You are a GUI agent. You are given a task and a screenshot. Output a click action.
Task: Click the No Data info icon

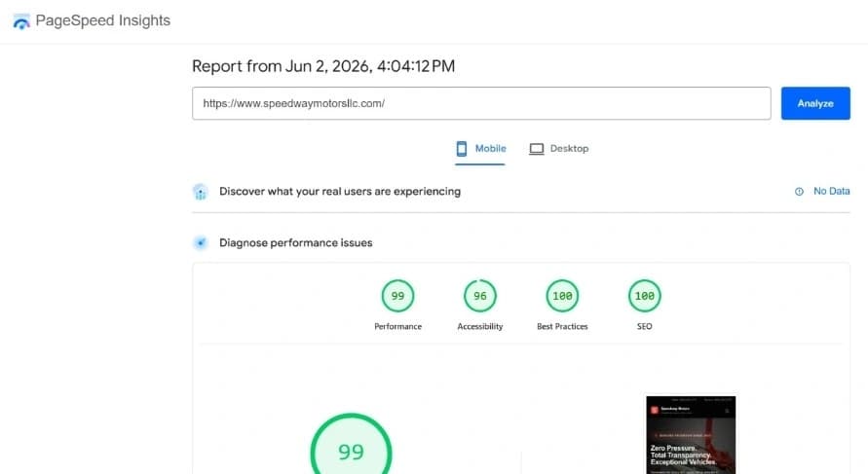(x=799, y=192)
